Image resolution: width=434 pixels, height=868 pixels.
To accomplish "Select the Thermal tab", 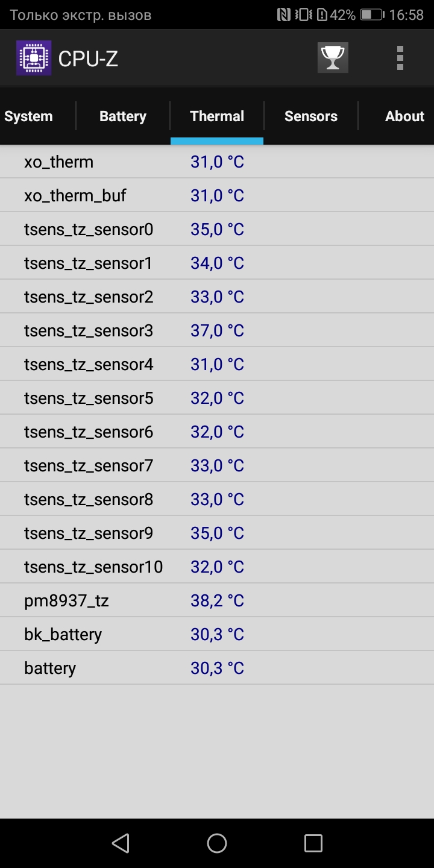I will 217,116.
